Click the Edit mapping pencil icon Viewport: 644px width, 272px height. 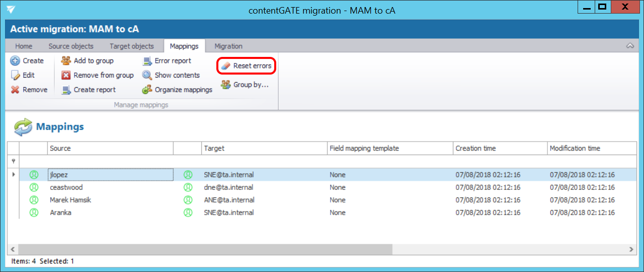click(x=15, y=76)
